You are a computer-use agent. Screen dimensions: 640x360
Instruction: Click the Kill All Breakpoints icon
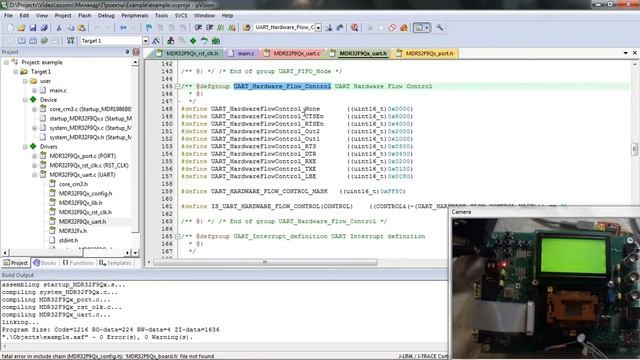coord(404,28)
